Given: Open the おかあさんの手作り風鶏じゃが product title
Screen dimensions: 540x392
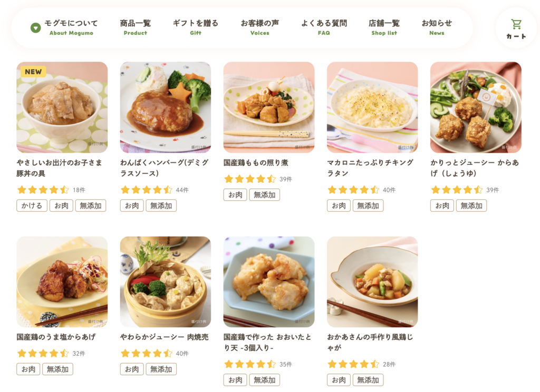Looking at the screenshot, I should [370, 342].
